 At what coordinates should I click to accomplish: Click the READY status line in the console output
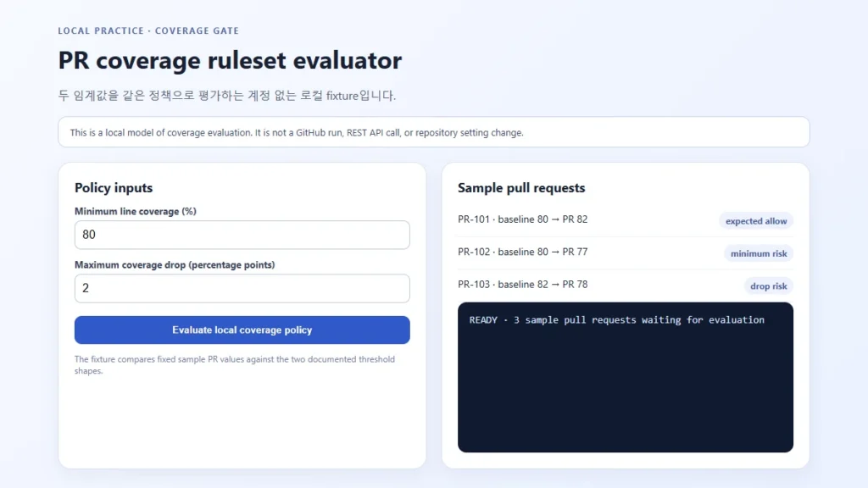pos(617,319)
